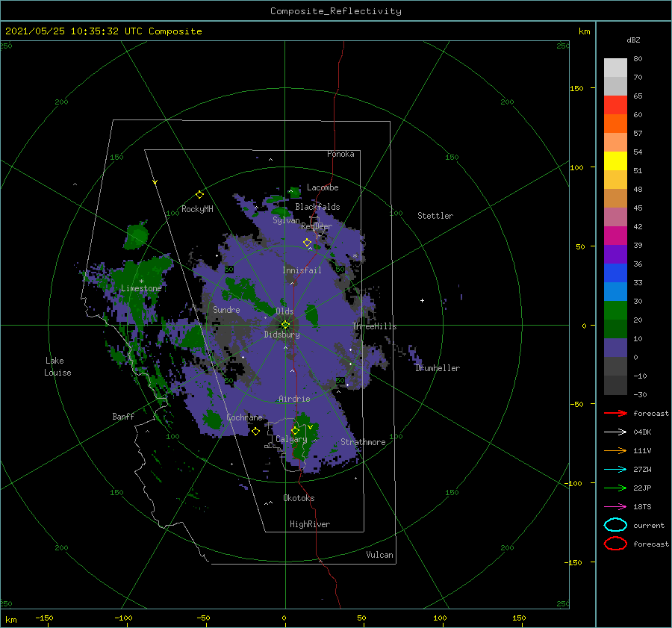Click the Lacombe city label

(323, 187)
